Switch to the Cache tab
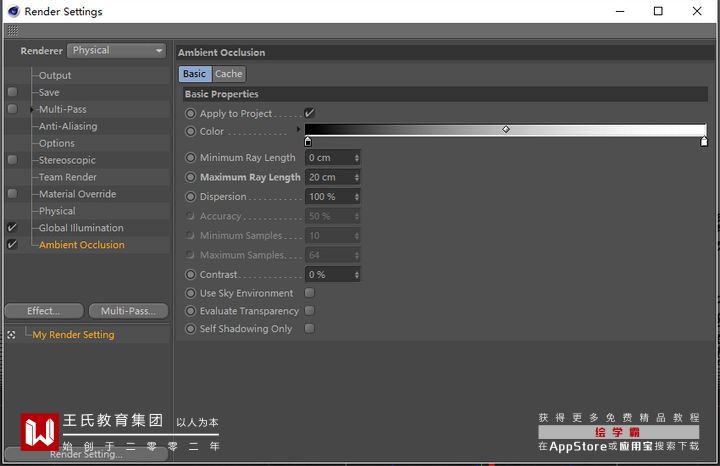Viewport: 720px width, 466px height. click(228, 74)
